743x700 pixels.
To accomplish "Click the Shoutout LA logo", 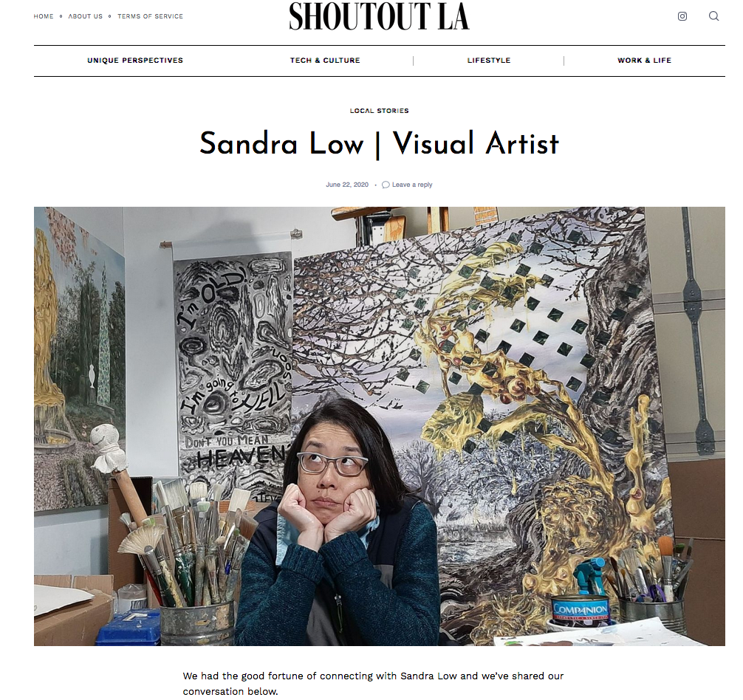I will coord(379,16).
